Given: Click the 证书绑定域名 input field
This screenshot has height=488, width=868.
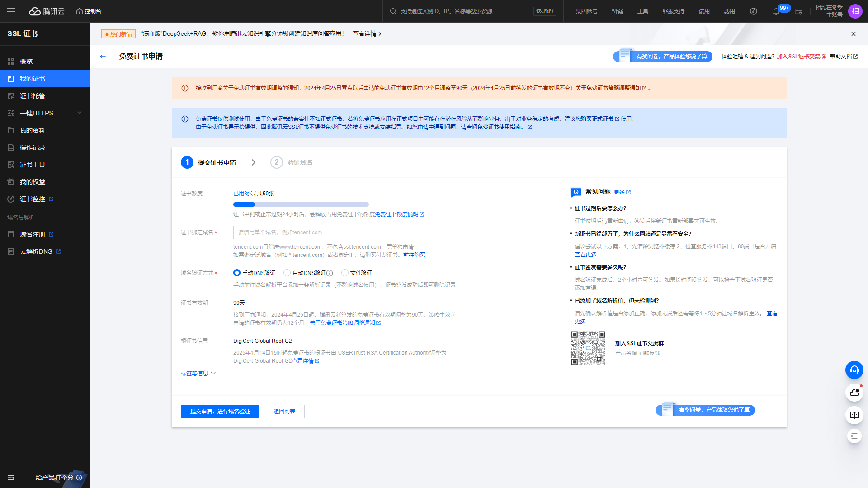Looking at the screenshot, I should click(328, 232).
